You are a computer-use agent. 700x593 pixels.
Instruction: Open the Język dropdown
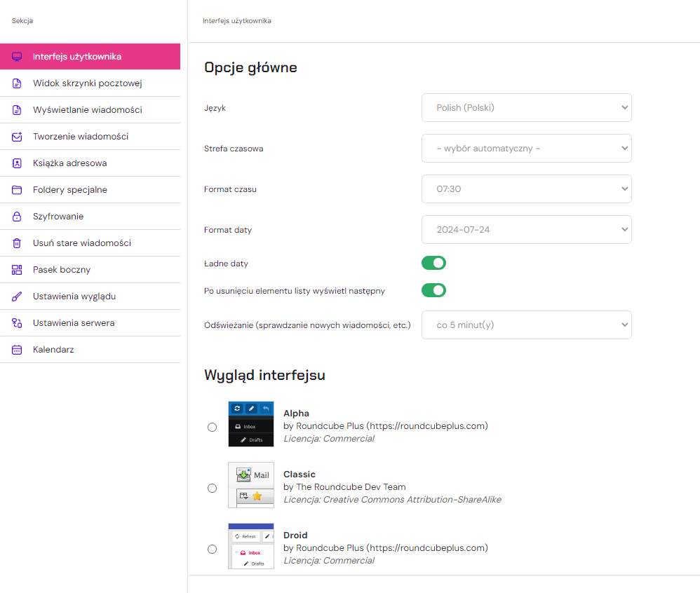click(x=526, y=107)
